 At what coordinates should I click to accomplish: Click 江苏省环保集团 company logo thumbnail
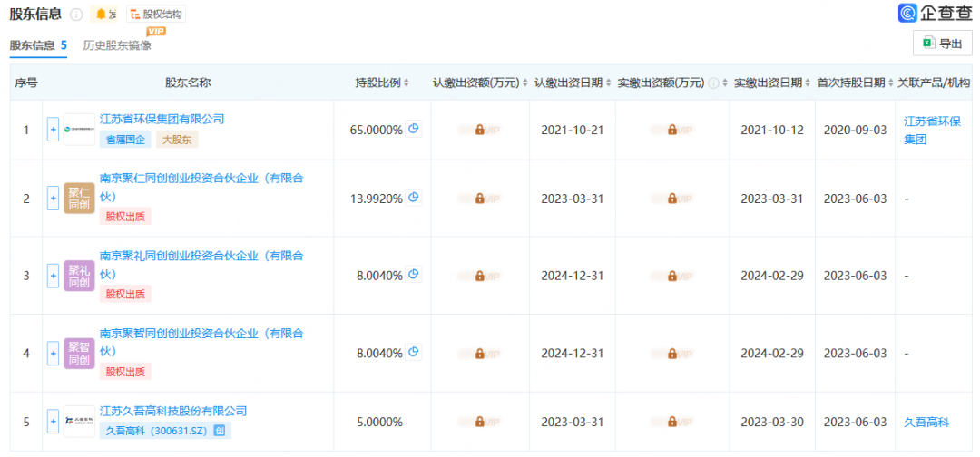click(x=79, y=130)
